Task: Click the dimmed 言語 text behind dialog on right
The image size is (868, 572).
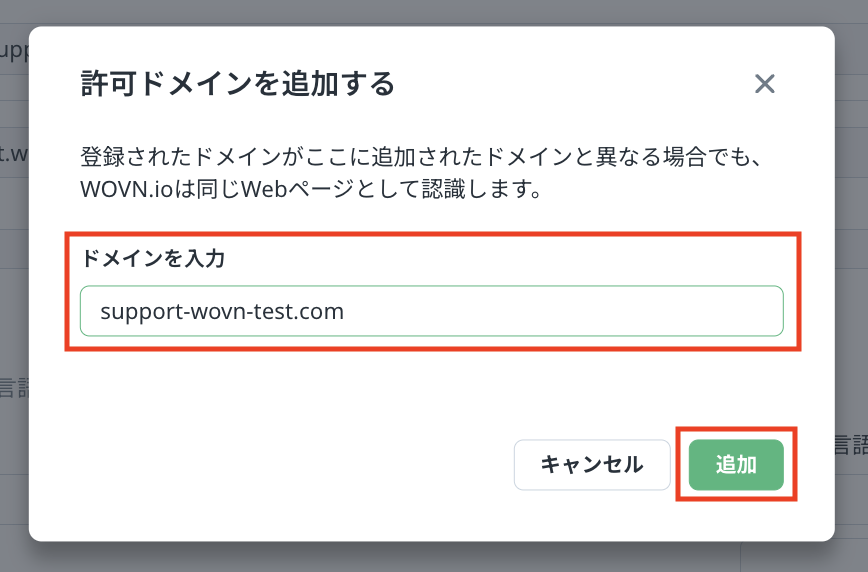Action: point(850,443)
